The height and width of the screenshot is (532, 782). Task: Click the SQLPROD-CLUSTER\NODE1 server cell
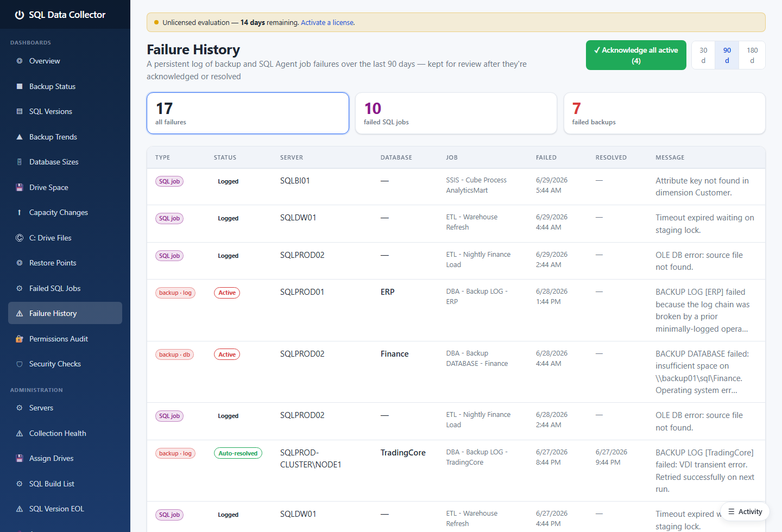pos(311,459)
